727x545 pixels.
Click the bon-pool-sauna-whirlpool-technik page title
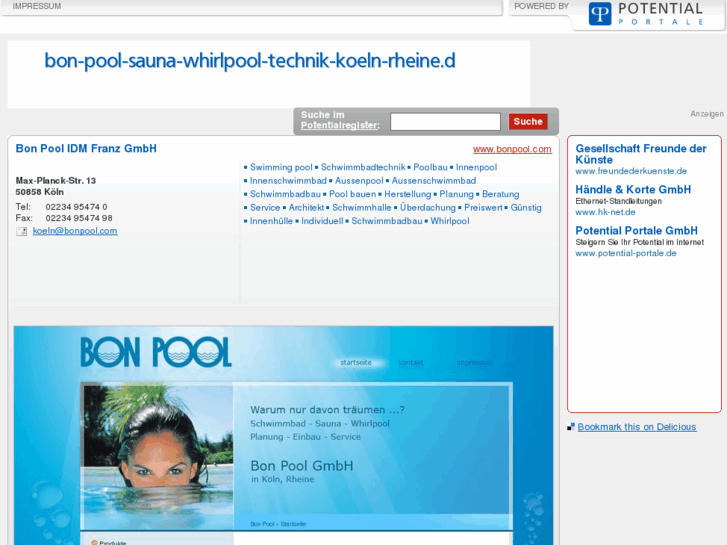(250, 61)
